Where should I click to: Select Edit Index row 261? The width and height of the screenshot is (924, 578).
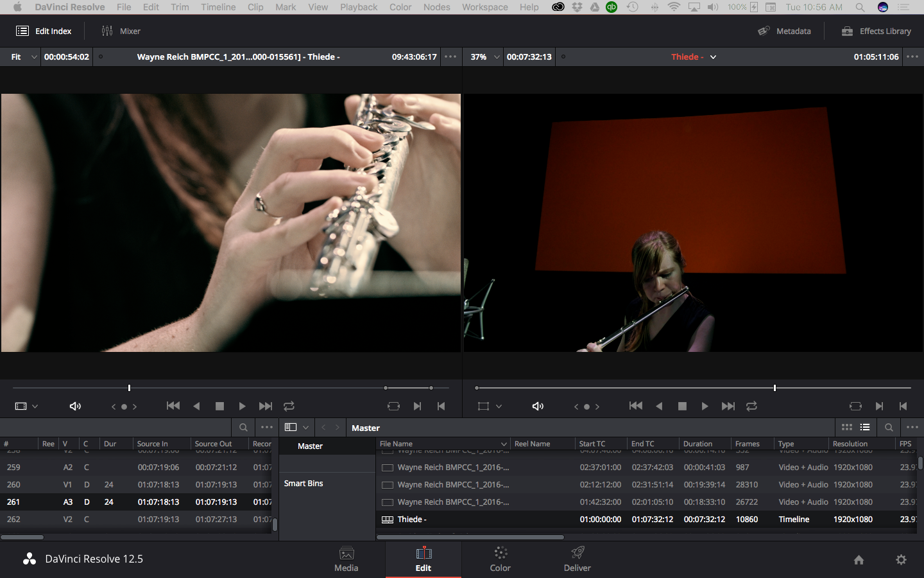(x=136, y=502)
